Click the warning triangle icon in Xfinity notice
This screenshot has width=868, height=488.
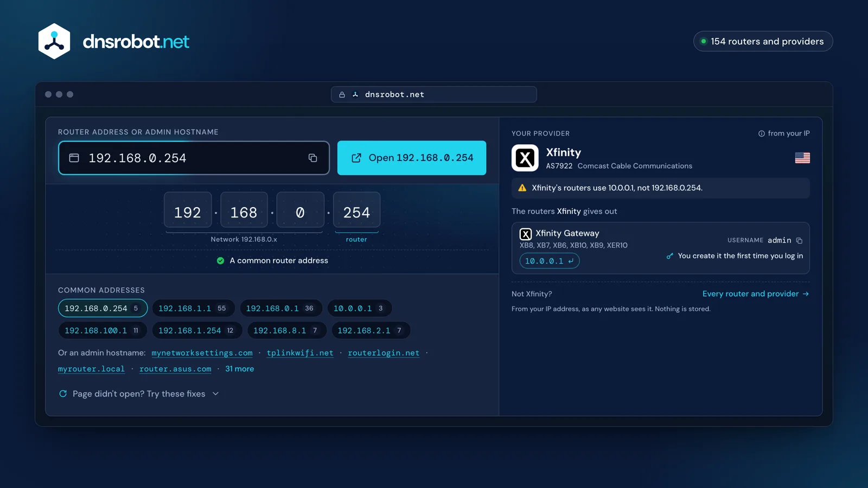pyautogui.click(x=522, y=188)
